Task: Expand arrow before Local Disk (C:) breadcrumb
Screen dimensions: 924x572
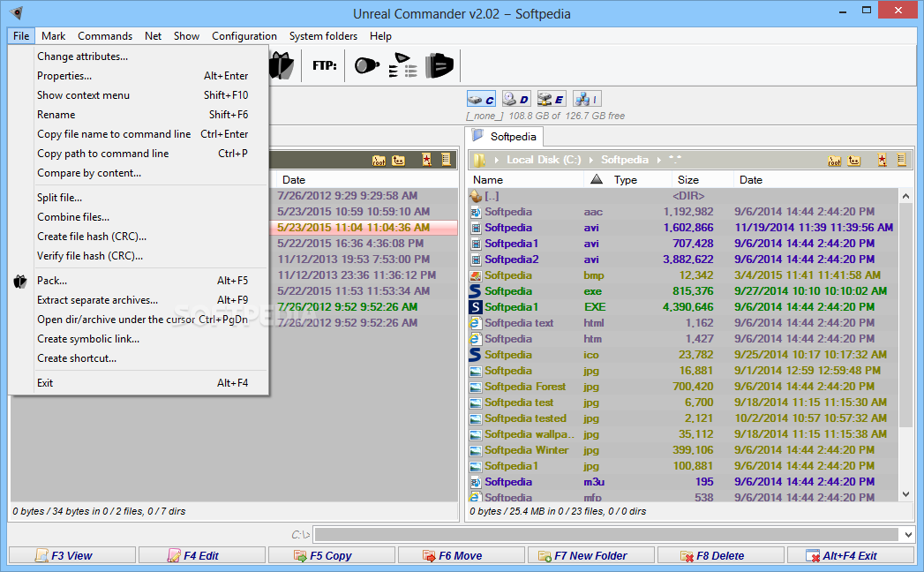Action: point(497,160)
